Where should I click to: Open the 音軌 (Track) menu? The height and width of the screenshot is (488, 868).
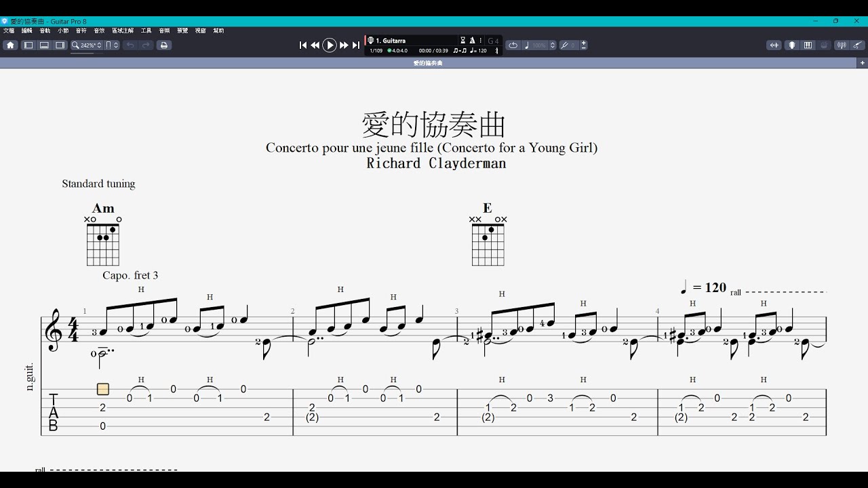pyautogui.click(x=45, y=30)
